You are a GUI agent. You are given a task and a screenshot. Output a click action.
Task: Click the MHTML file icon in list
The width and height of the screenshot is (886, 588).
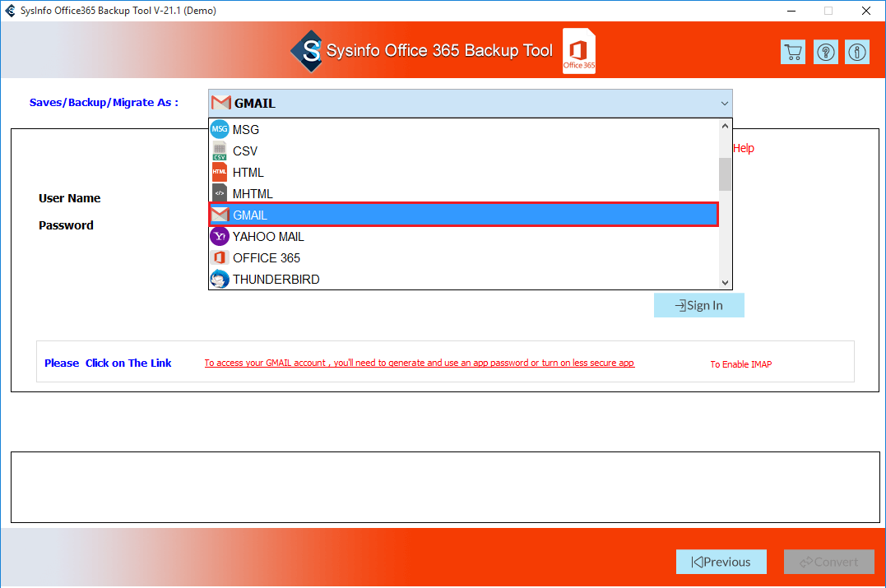tap(220, 194)
